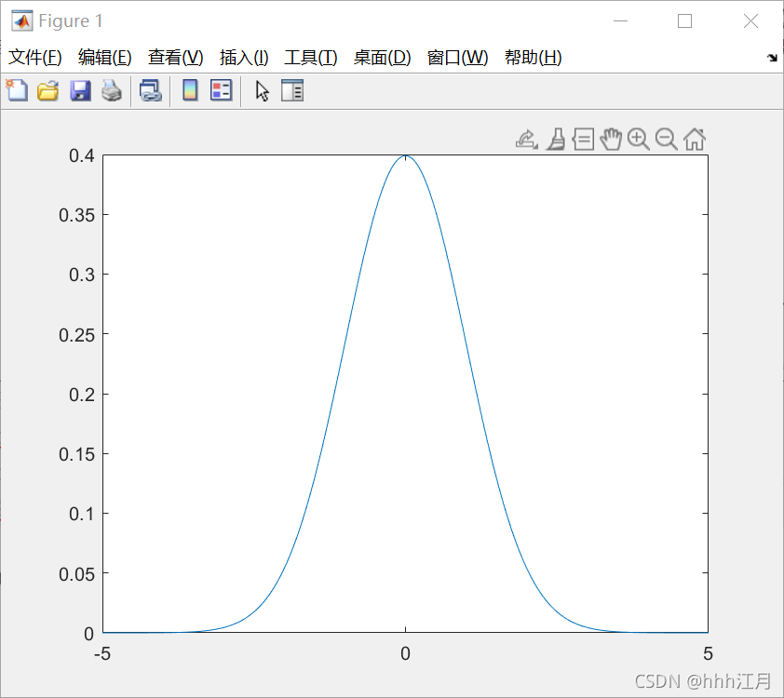The width and height of the screenshot is (784, 698).
Task: Click the y-axis label 0.4
Action: tap(82, 156)
